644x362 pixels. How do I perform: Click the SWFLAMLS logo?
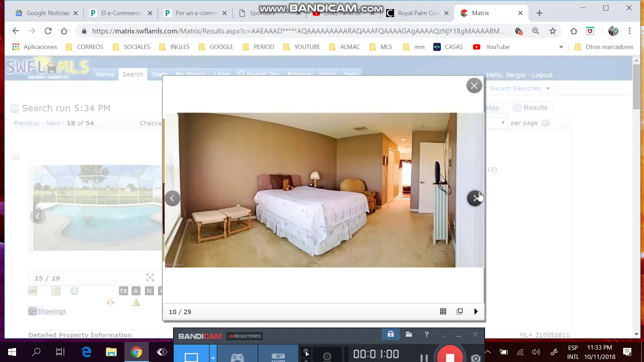[48, 69]
